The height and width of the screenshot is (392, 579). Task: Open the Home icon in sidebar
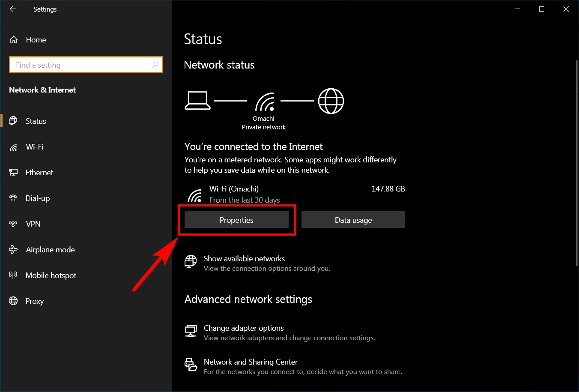click(14, 40)
